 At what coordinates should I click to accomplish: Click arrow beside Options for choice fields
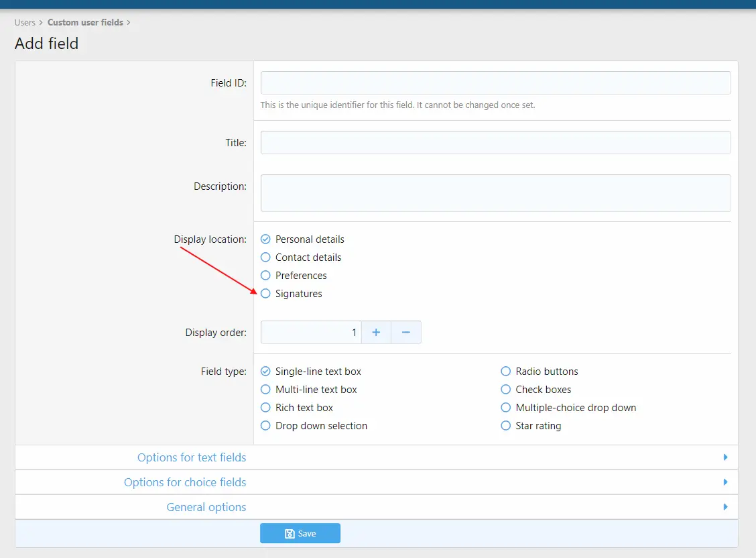(x=725, y=482)
